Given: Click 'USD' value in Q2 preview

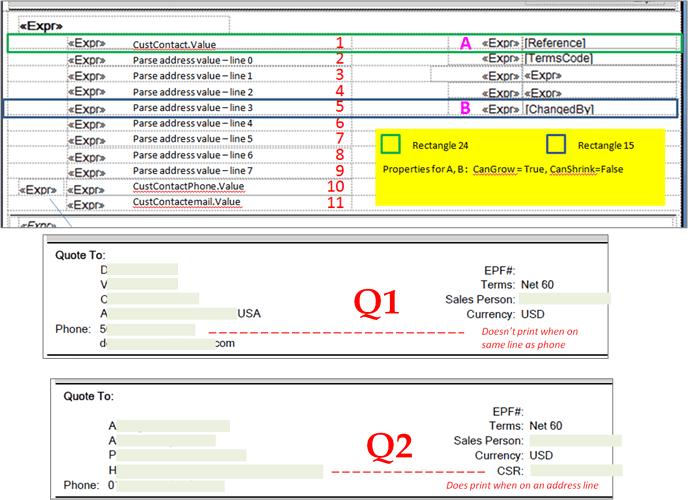Looking at the screenshot, I should [x=541, y=455].
